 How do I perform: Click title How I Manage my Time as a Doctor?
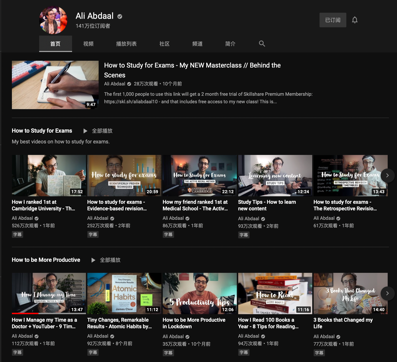click(x=44, y=323)
